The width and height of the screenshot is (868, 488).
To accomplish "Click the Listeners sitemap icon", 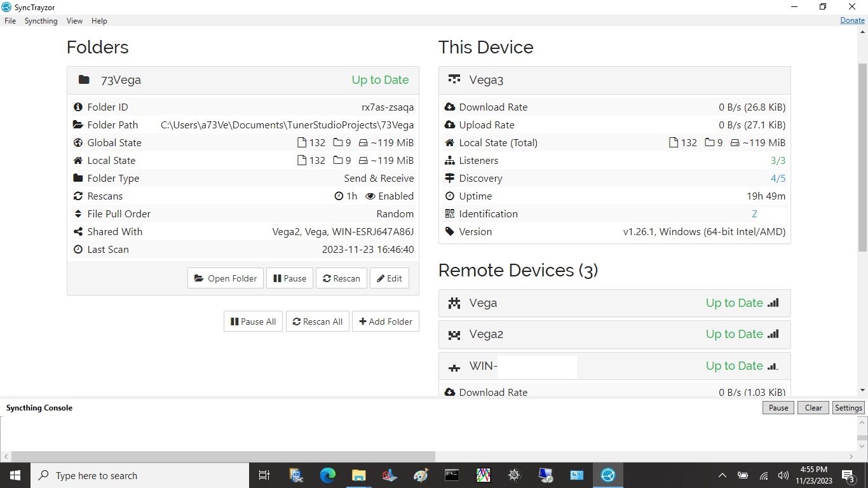I will pos(450,161).
